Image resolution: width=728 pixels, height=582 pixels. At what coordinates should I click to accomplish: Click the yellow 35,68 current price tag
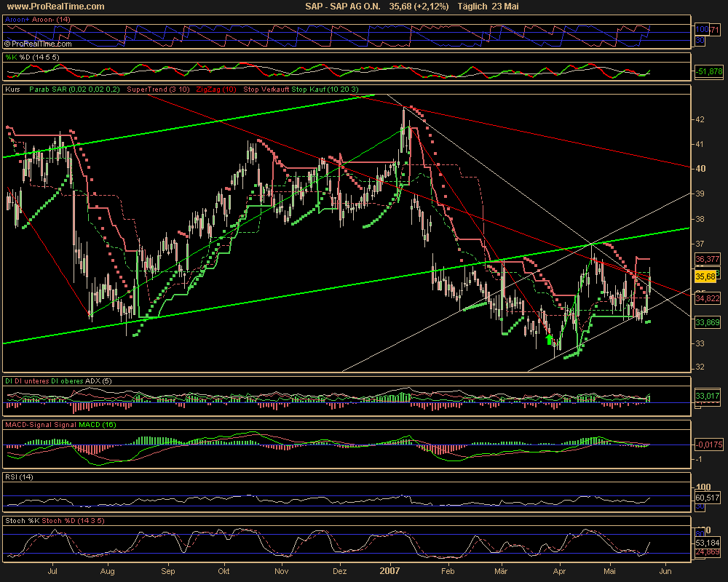706,276
